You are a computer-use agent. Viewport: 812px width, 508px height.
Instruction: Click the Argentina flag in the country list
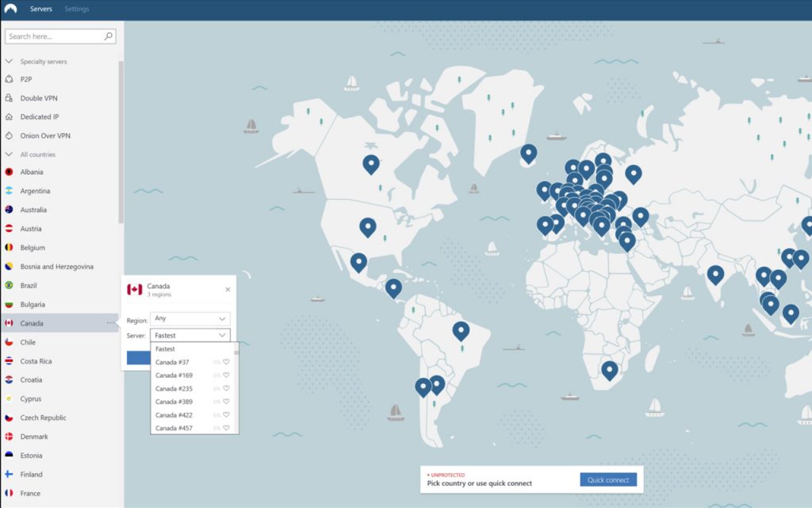click(x=9, y=190)
